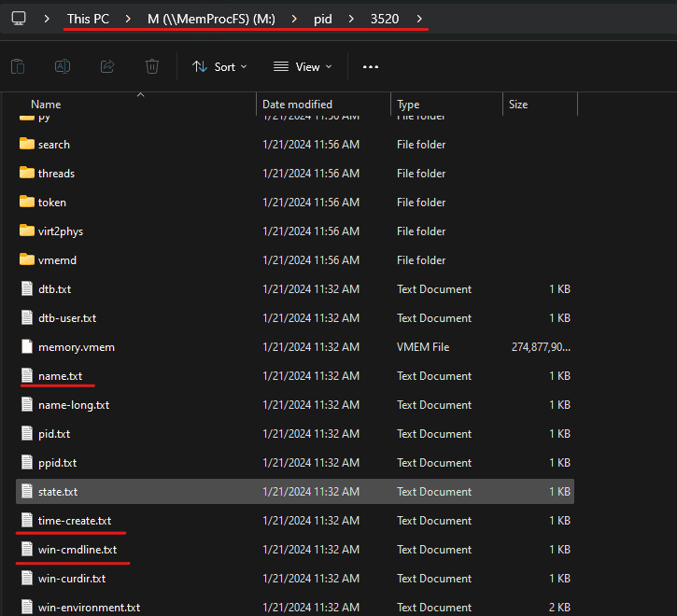Select the ppid.txt file name
Viewport: 677px width, 616px height.
(x=57, y=463)
